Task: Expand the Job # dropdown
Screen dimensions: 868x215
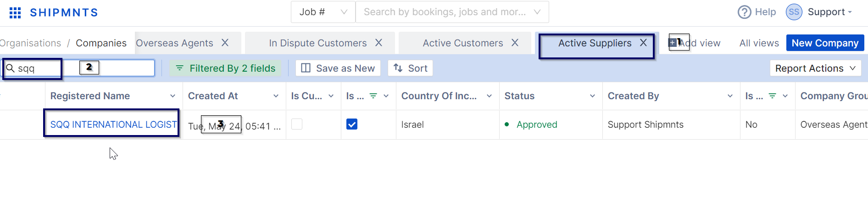Action: [x=323, y=12]
